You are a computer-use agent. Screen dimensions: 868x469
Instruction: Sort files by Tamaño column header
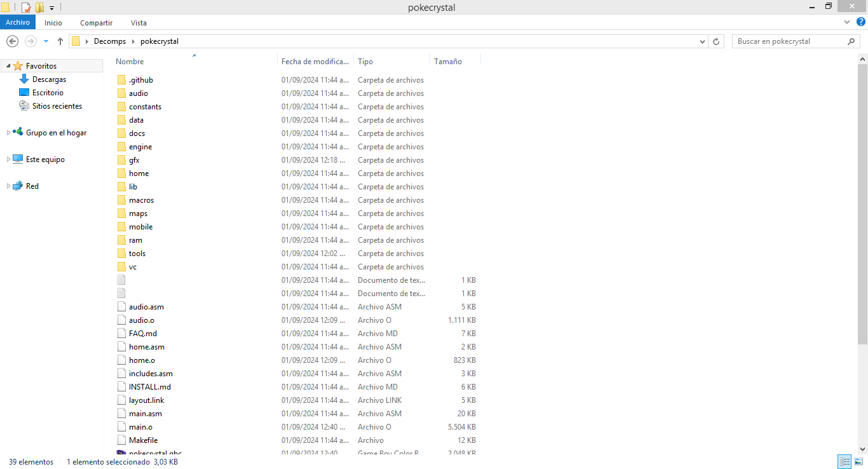(x=448, y=62)
